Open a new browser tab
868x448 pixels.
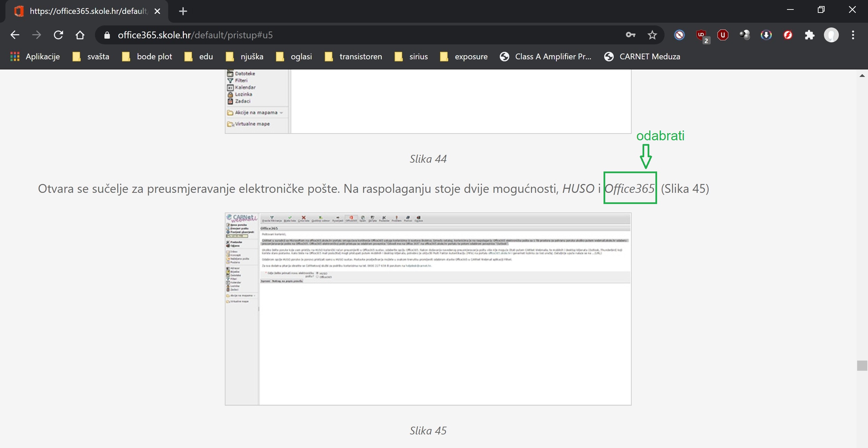pos(183,11)
